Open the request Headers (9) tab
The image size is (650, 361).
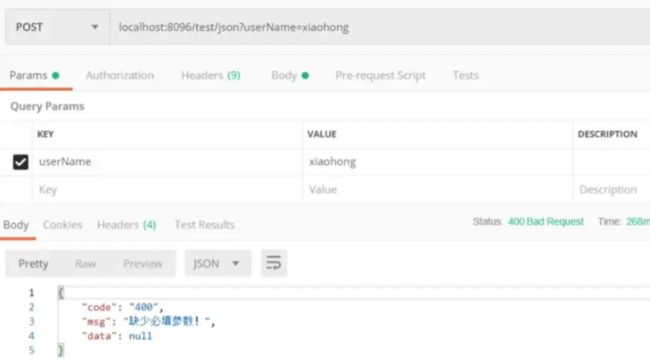click(x=211, y=75)
